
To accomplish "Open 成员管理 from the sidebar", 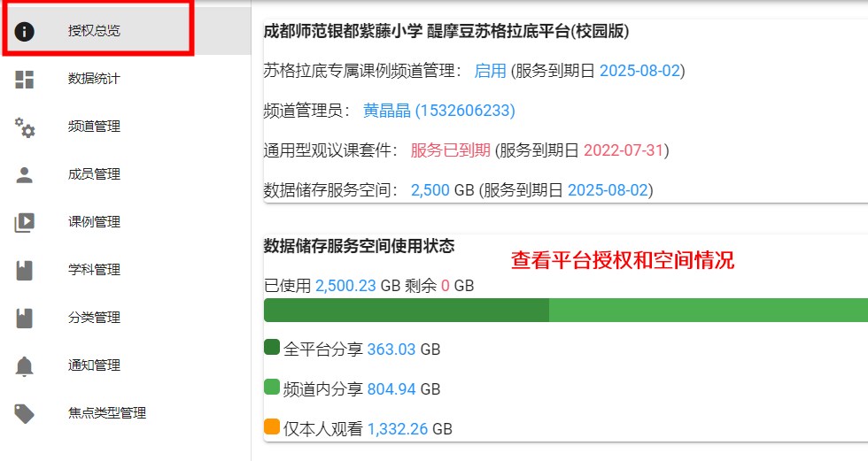I will tap(94, 174).
